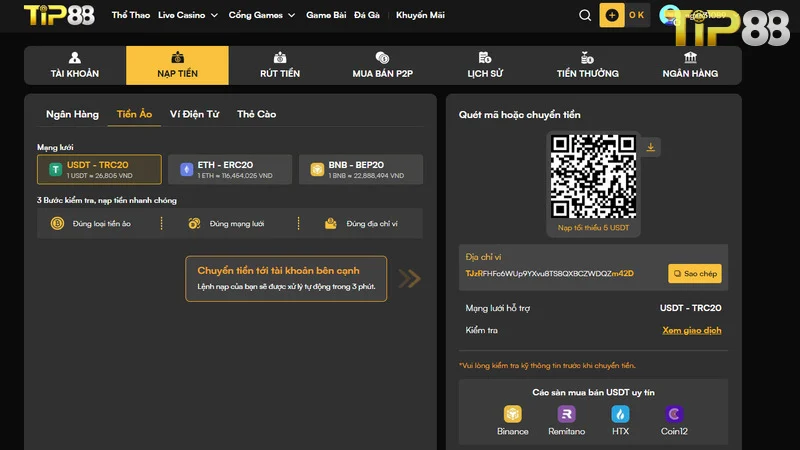Open Coin12 exchange icon

(x=674, y=414)
